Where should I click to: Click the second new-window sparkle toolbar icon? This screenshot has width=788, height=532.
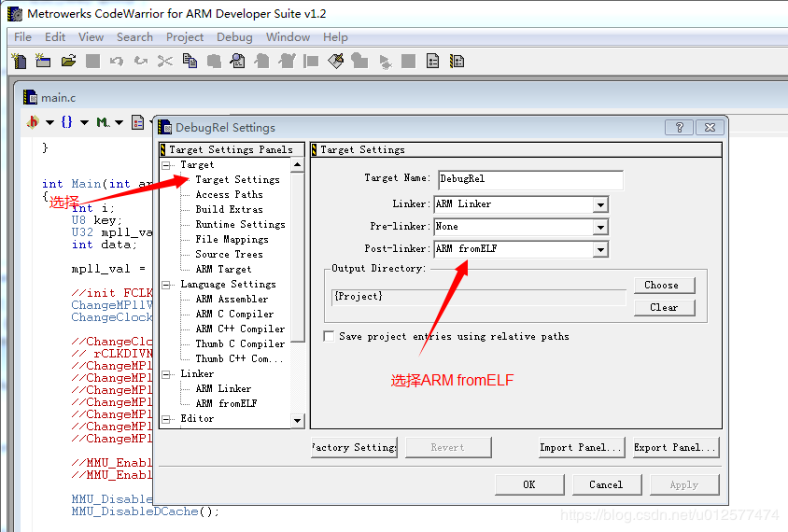click(43, 62)
